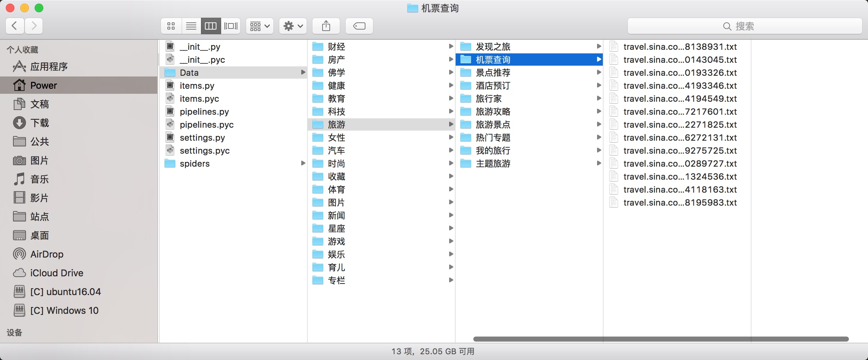The image size is (868, 360).
Task: Select the Power item in the sidebar
Action: pos(43,85)
